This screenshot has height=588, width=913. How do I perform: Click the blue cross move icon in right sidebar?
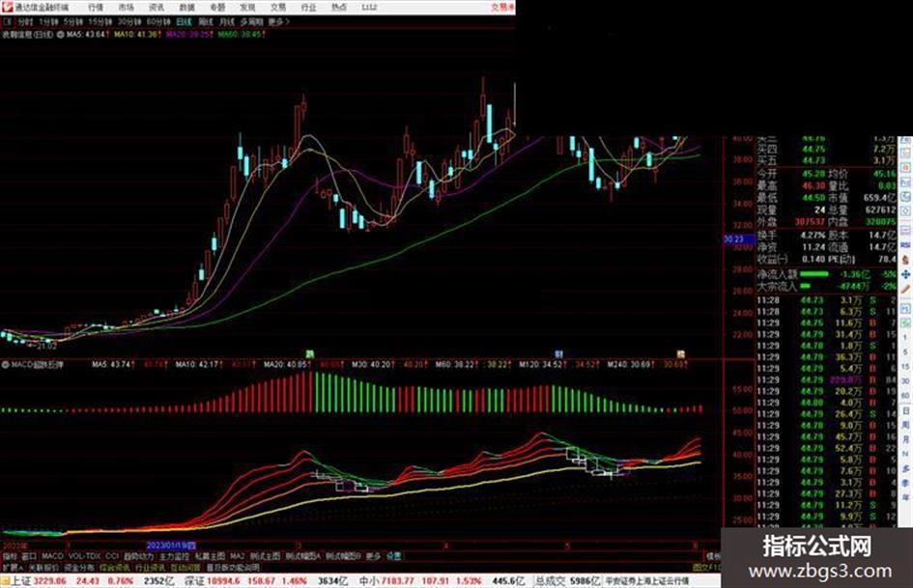[905, 274]
